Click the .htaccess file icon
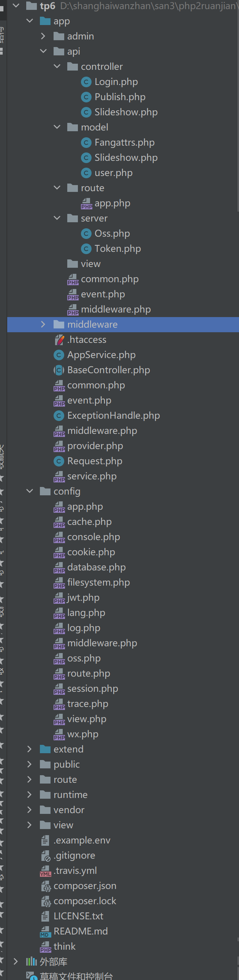The height and width of the screenshot is (980, 239). [x=59, y=339]
